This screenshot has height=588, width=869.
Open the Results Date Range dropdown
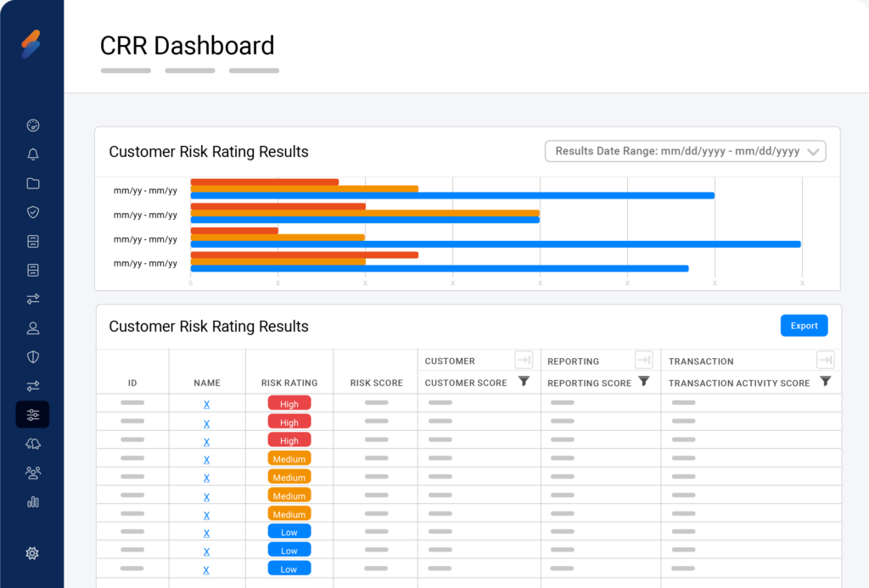click(685, 151)
